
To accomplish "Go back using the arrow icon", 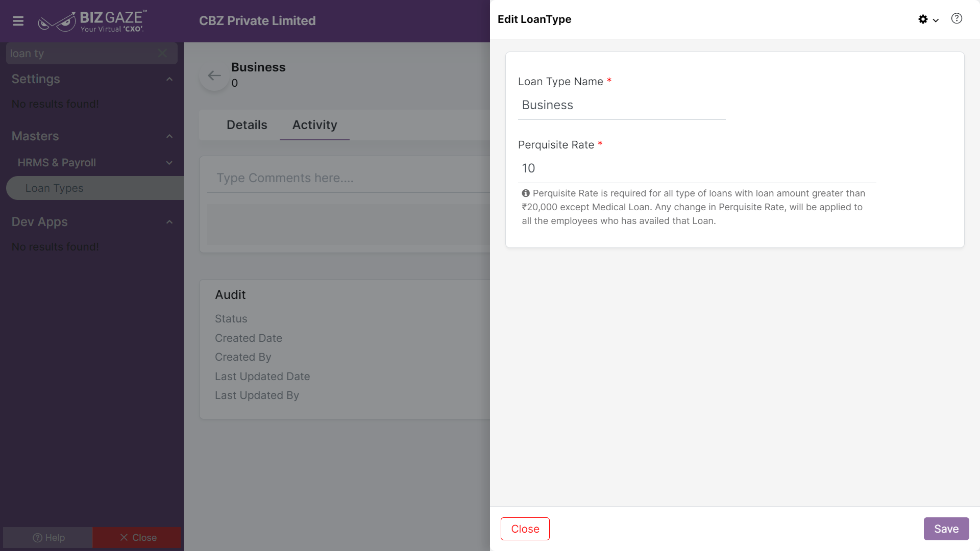I will [x=214, y=76].
